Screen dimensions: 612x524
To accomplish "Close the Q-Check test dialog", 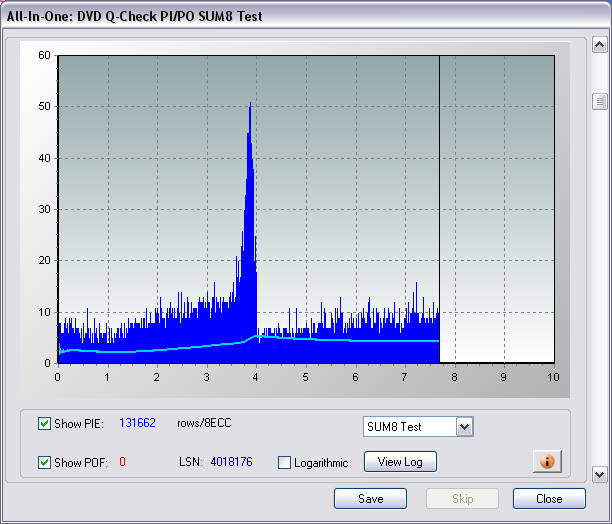I will click(549, 499).
